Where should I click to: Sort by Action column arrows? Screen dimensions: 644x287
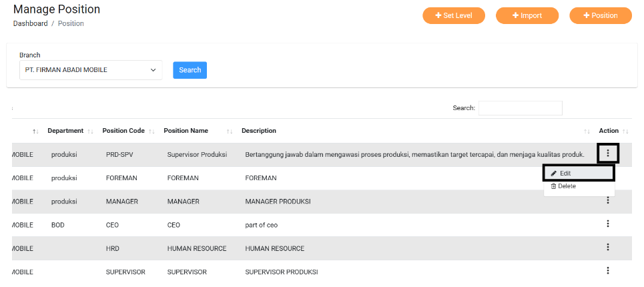(625, 131)
